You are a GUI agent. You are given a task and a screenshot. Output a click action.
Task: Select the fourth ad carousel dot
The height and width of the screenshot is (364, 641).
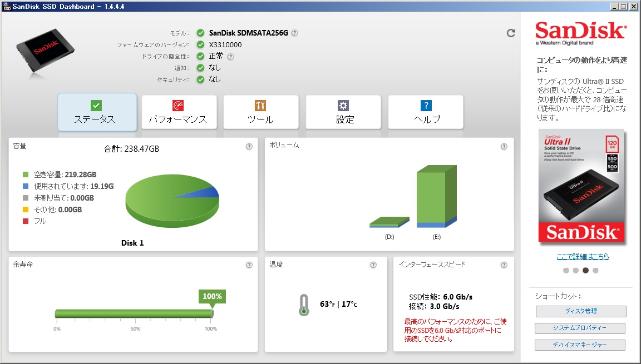[595, 271]
